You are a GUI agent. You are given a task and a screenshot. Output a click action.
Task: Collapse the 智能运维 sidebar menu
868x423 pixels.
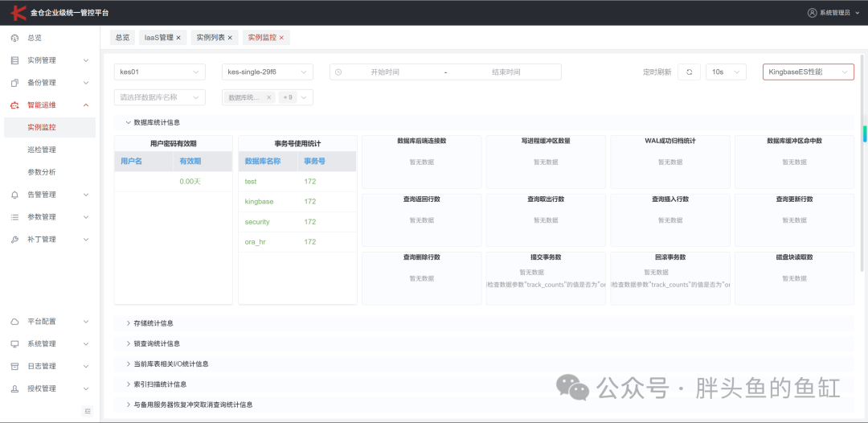(x=50, y=105)
